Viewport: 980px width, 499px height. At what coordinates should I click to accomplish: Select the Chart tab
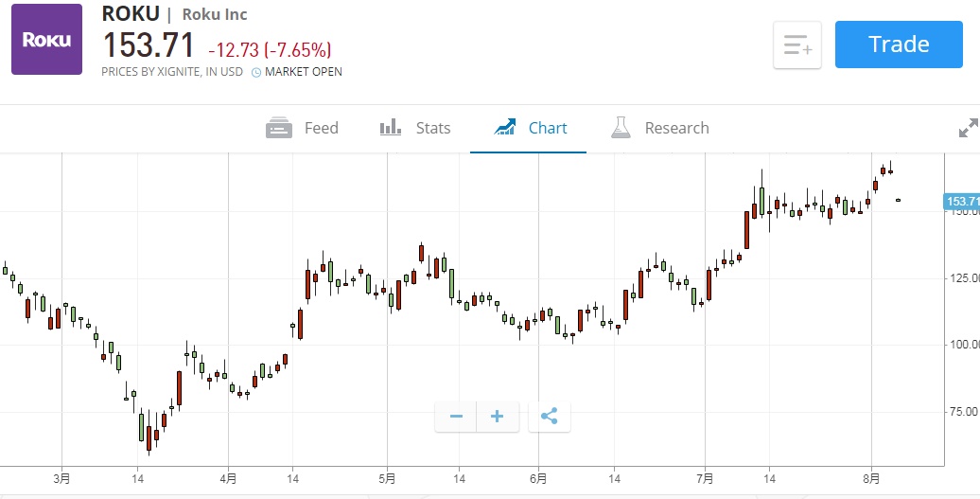[531, 128]
